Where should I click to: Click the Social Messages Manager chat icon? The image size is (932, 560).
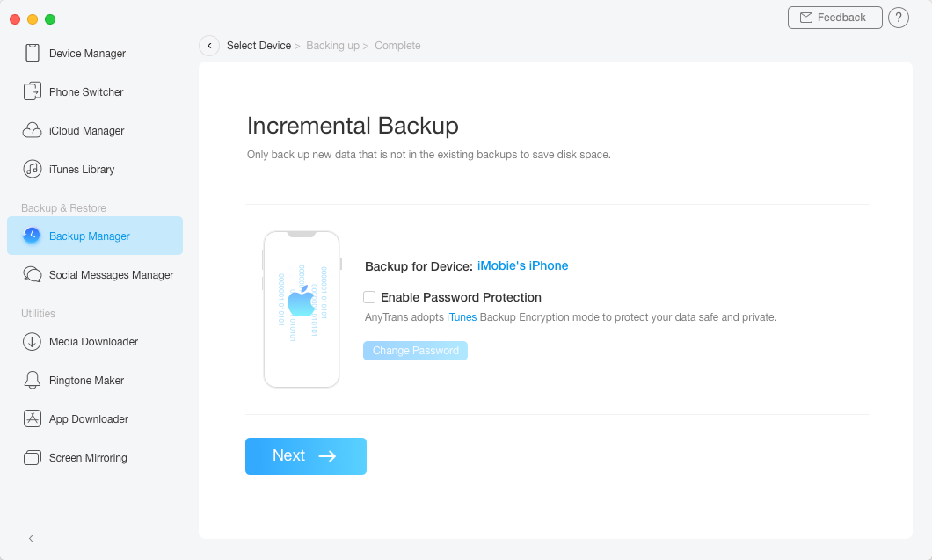(33, 275)
